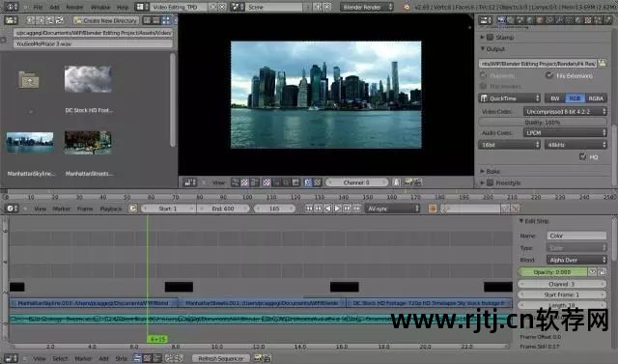Select RGBA color mode
Viewport: 618px width, 364px height.
pos(596,98)
